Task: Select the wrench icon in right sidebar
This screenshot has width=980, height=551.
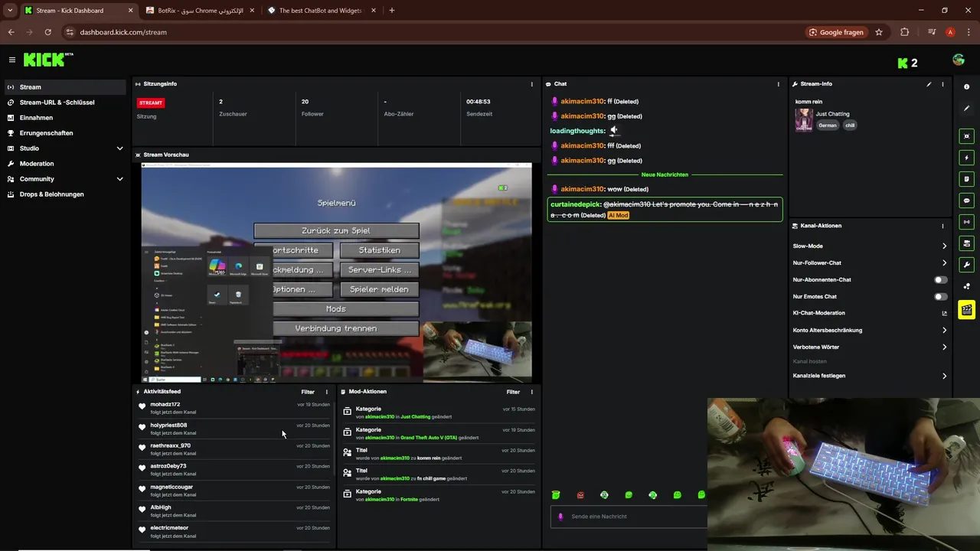Action: point(966,265)
